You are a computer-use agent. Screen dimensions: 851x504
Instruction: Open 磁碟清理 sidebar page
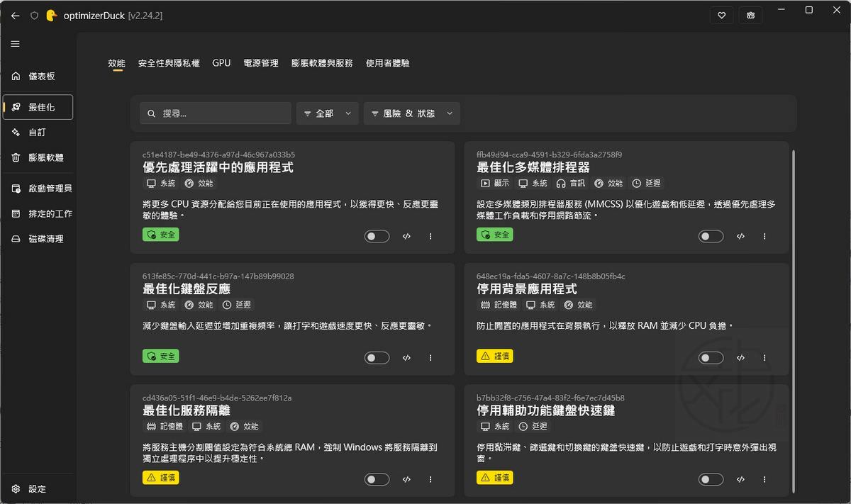(x=38, y=239)
